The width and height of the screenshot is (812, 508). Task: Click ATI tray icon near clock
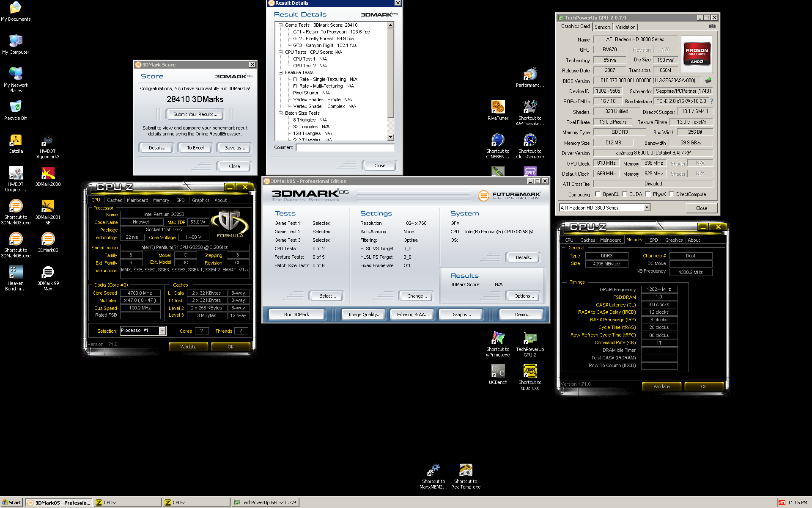tap(782, 502)
